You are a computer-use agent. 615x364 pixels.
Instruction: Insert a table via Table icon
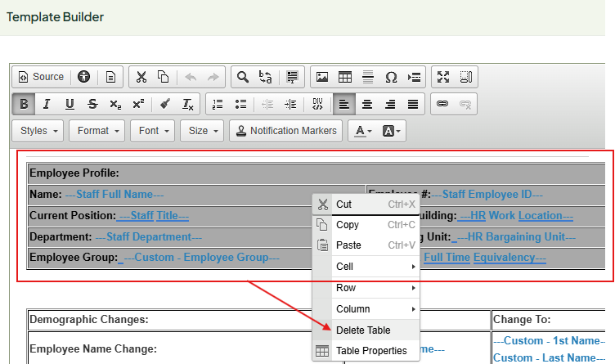click(x=345, y=77)
